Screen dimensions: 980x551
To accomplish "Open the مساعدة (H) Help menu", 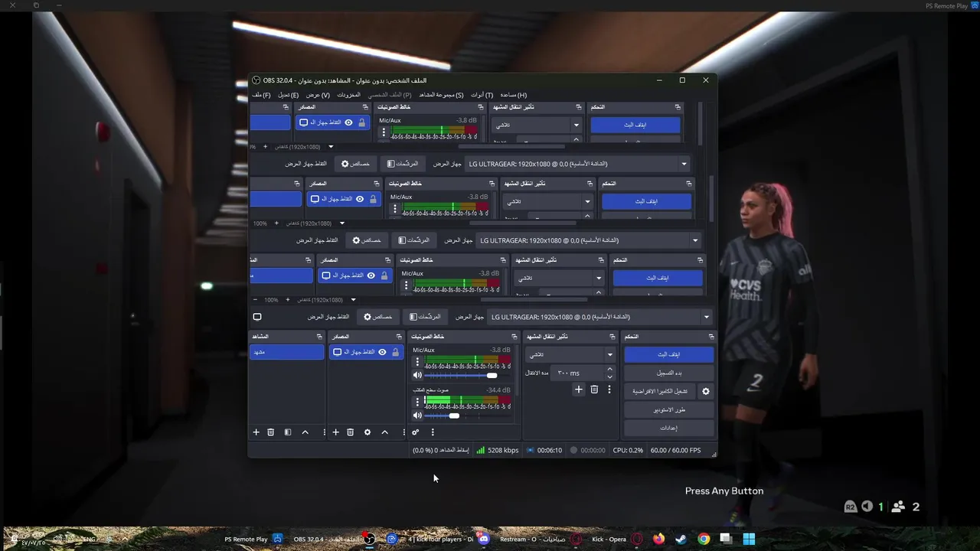I will click(x=513, y=95).
